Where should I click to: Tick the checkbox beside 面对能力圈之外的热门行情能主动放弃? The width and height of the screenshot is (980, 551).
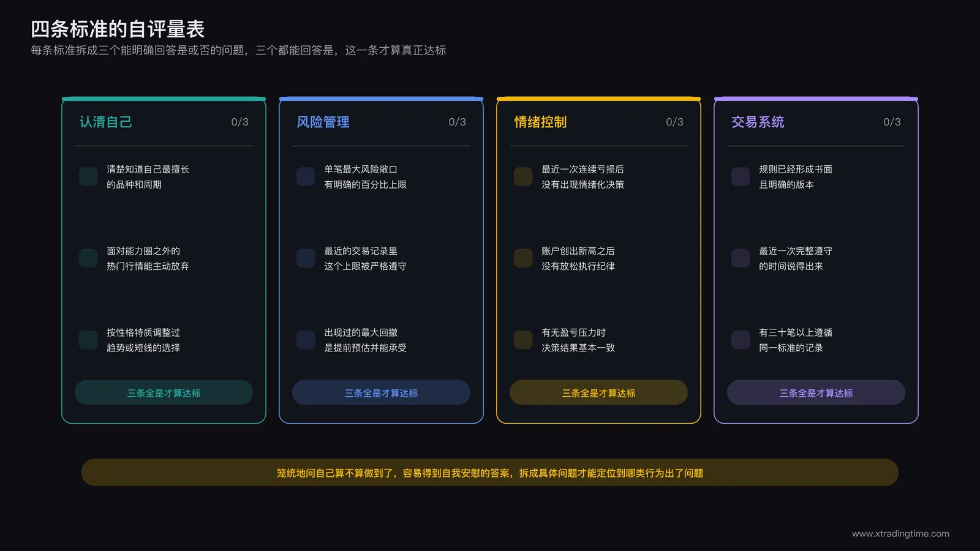(x=88, y=258)
